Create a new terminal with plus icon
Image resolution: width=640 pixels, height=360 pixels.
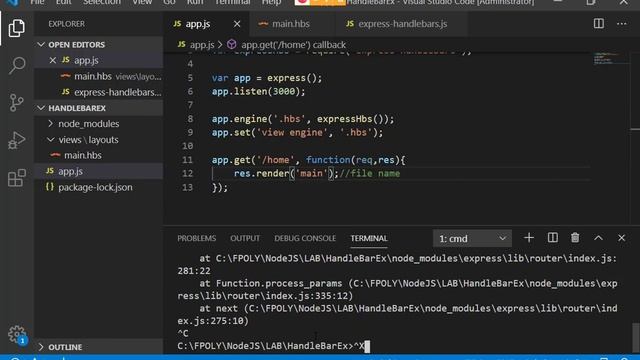tap(529, 238)
